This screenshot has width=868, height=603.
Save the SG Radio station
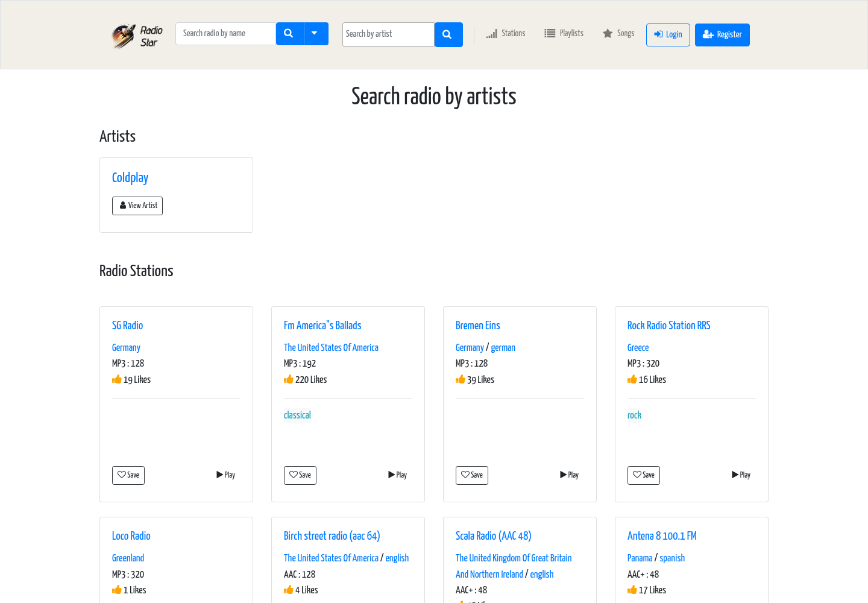pyautogui.click(x=128, y=475)
